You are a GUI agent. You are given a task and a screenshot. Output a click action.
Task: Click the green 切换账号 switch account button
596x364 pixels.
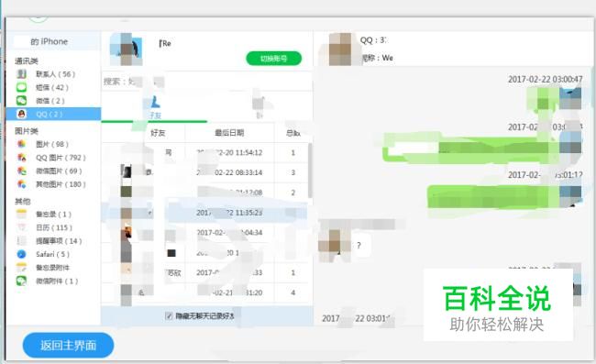(x=273, y=59)
